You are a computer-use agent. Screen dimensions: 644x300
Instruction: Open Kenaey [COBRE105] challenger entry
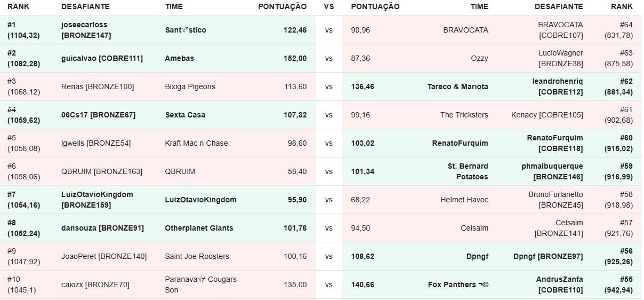click(547, 115)
